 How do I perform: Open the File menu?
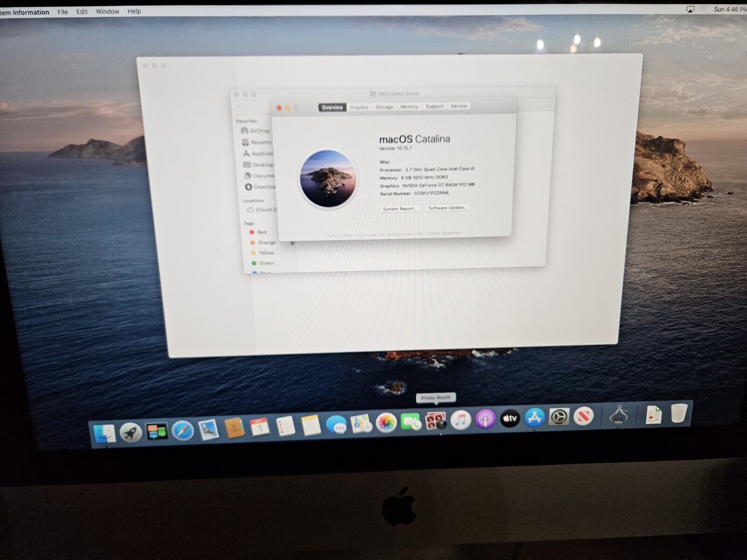(x=63, y=12)
